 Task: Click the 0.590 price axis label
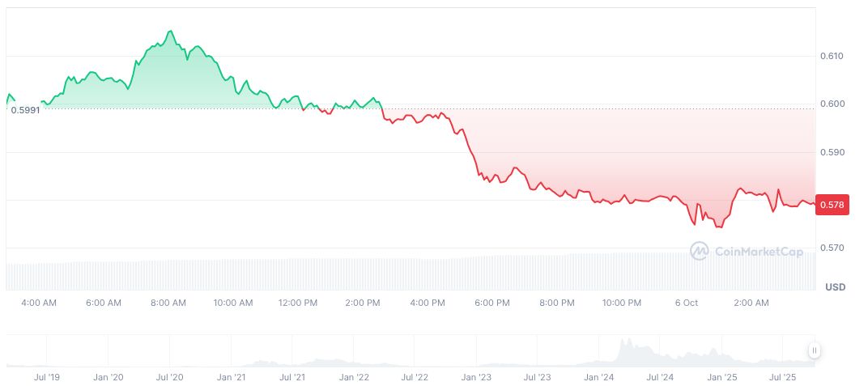(832, 152)
